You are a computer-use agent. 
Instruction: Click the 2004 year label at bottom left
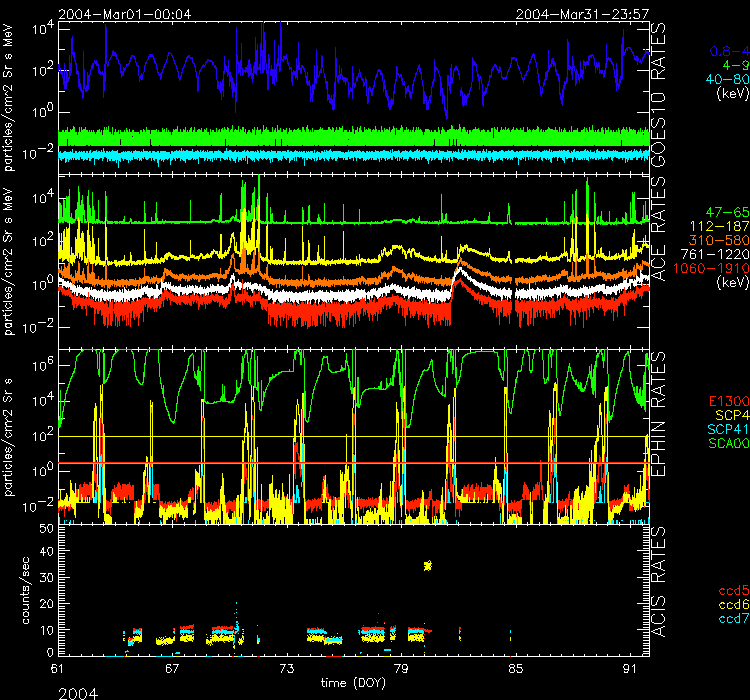tap(77, 691)
